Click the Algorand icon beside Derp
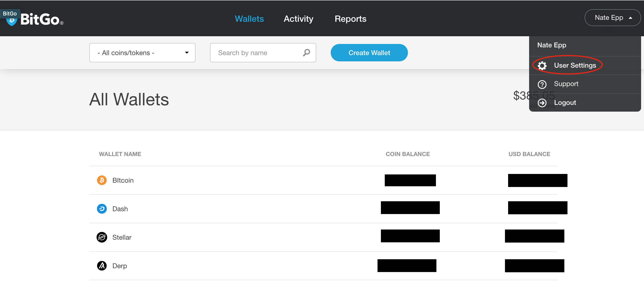This screenshot has width=644, height=302. click(102, 266)
